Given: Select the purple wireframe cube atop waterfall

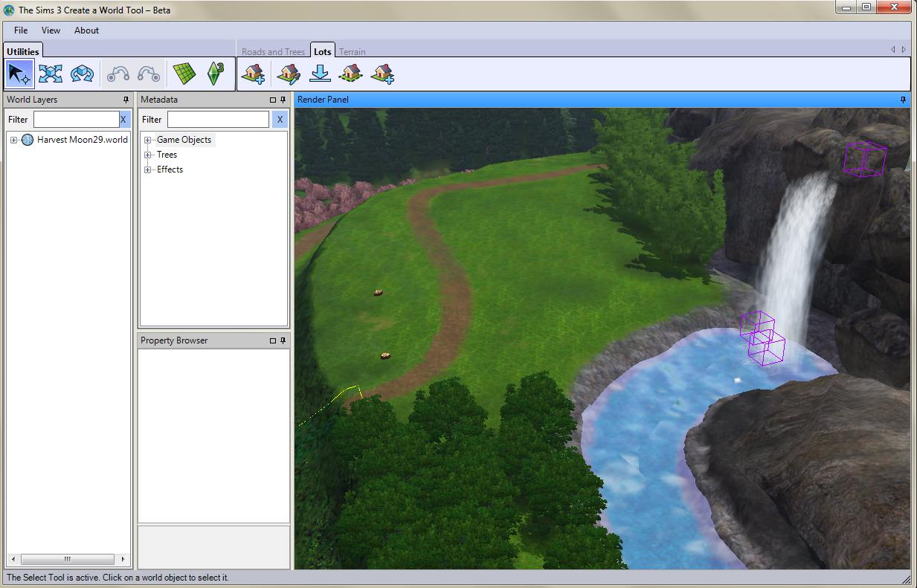Looking at the screenshot, I should pyautogui.click(x=865, y=159).
